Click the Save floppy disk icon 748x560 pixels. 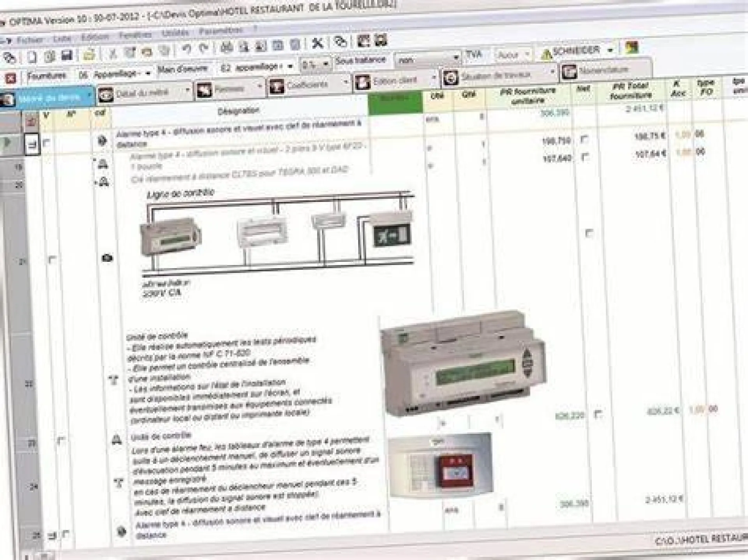67,56
